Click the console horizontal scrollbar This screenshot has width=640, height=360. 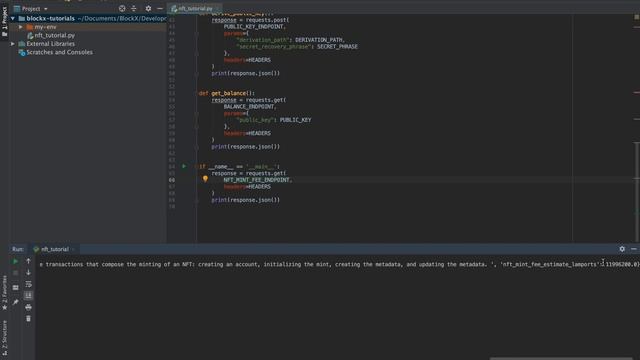[x=561, y=358]
